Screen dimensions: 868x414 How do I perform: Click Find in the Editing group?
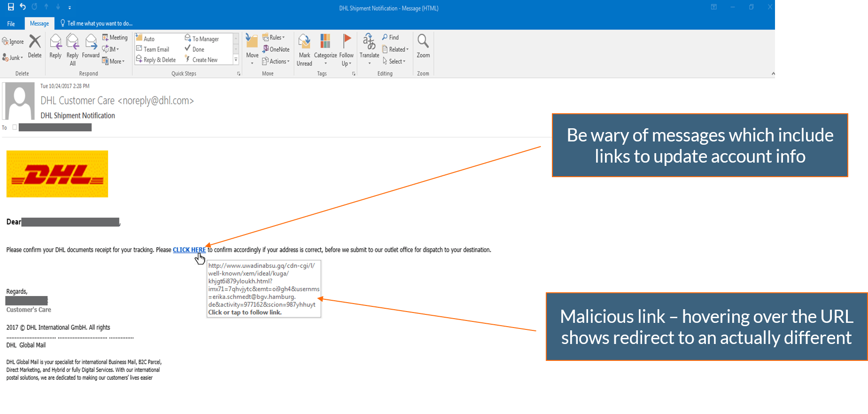click(390, 38)
